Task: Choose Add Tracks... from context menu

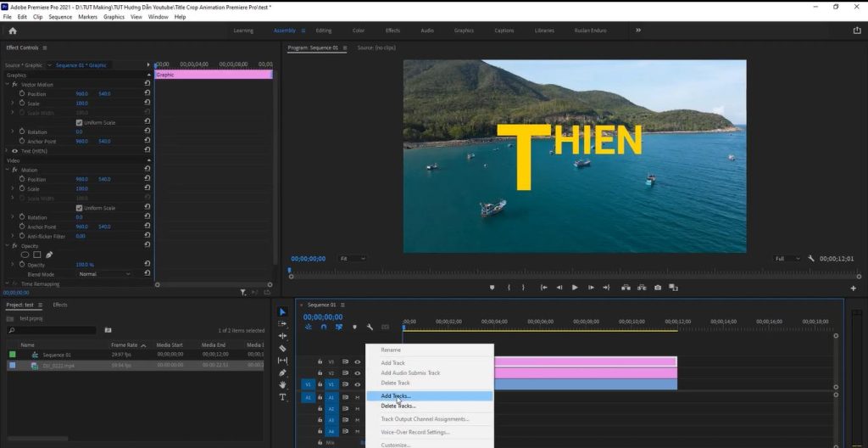Action: pos(430,396)
